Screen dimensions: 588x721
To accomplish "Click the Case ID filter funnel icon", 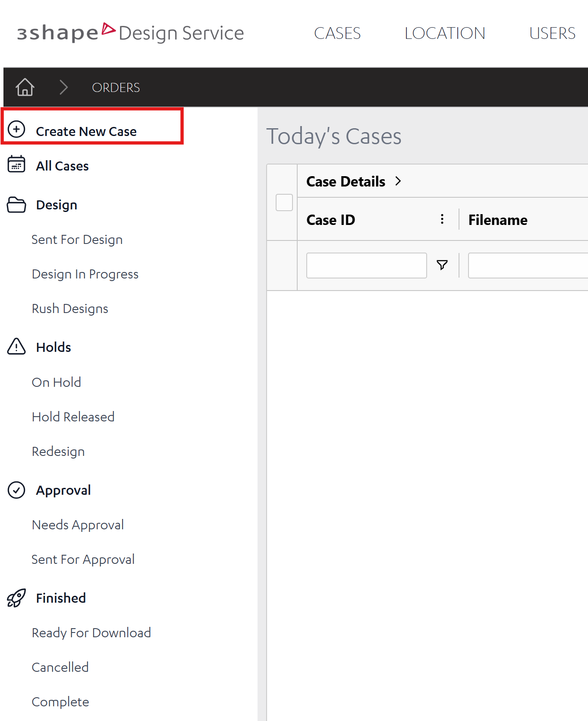I will tap(442, 265).
